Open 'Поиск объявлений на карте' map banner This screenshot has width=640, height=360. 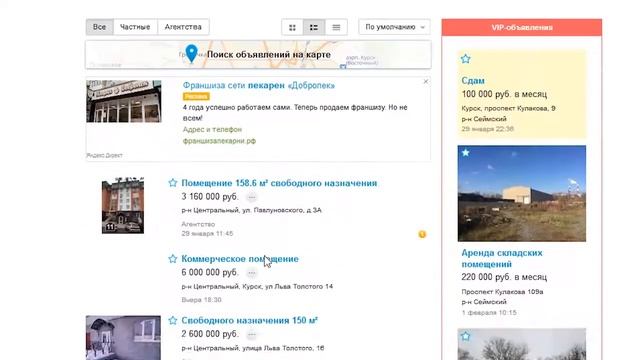[x=258, y=54]
